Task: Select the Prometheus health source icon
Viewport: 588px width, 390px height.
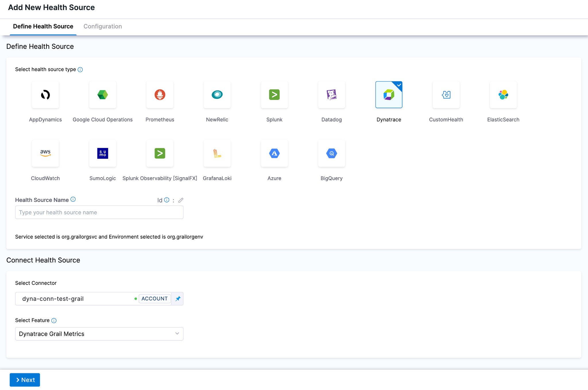Action: [160, 95]
